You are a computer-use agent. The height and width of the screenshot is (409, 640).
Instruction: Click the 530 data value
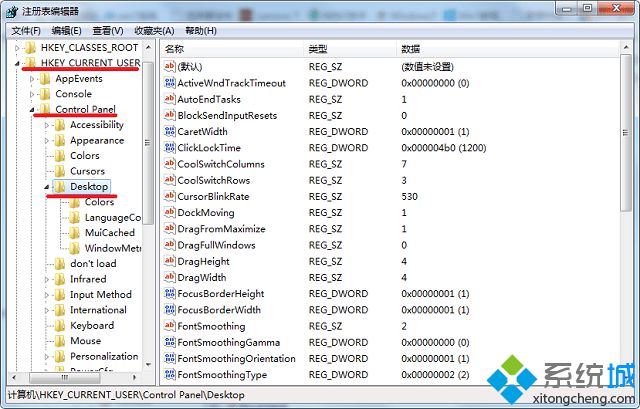409,196
